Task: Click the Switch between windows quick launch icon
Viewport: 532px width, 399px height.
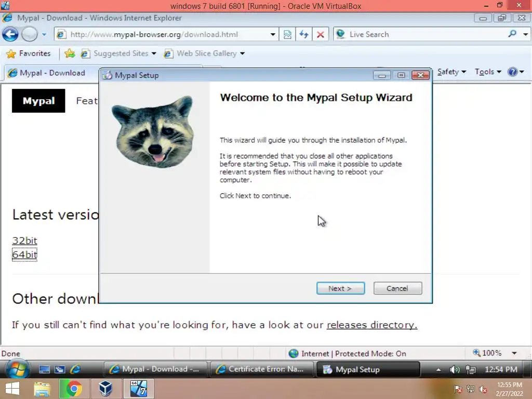Action: [60, 369]
